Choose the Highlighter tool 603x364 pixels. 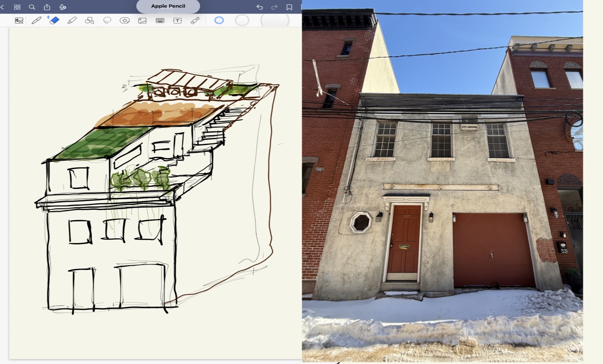click(72, 21)
